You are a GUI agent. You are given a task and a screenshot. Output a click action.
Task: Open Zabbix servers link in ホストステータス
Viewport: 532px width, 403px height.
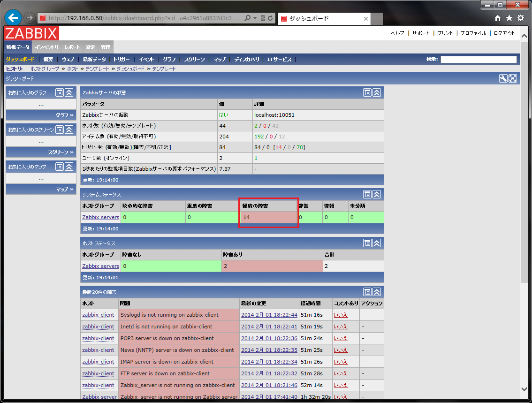pos(101,266)
